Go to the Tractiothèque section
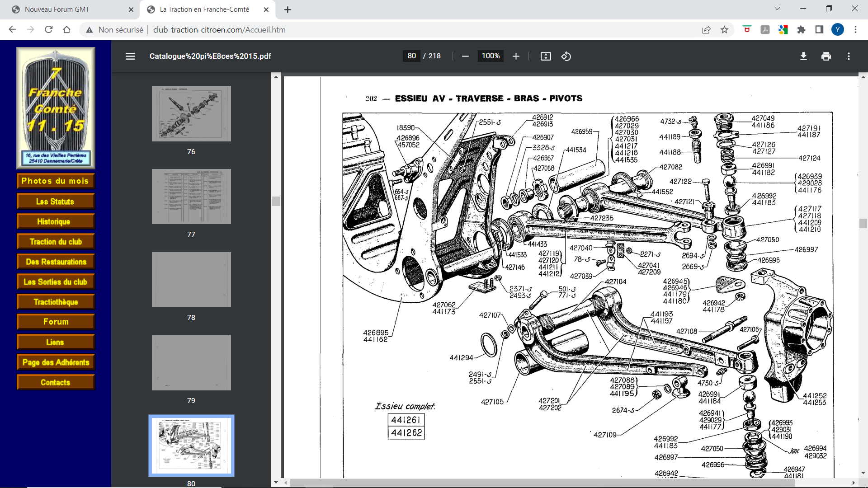The height and width of the screenshot is (488, 868). (x=56, y=302)
